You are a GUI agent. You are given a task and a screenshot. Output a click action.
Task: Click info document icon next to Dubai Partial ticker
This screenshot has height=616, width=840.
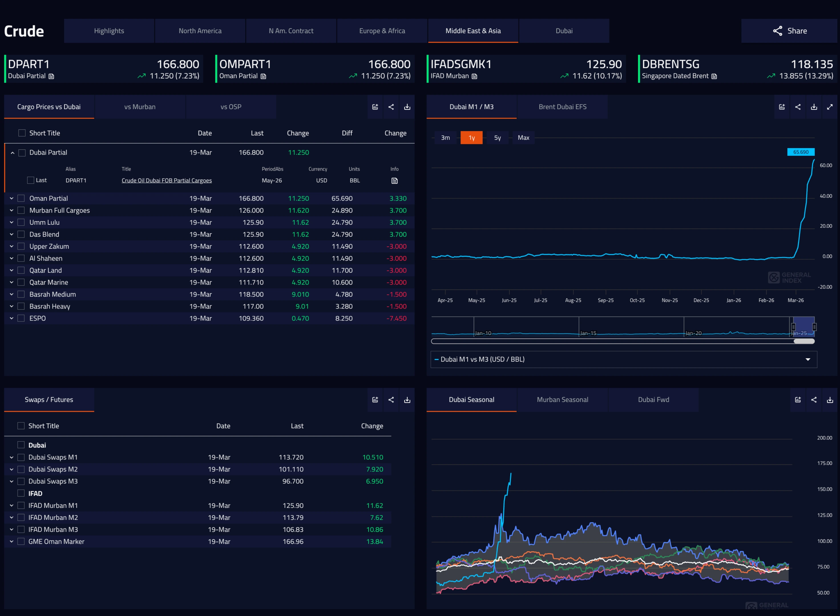pos(51,76)
